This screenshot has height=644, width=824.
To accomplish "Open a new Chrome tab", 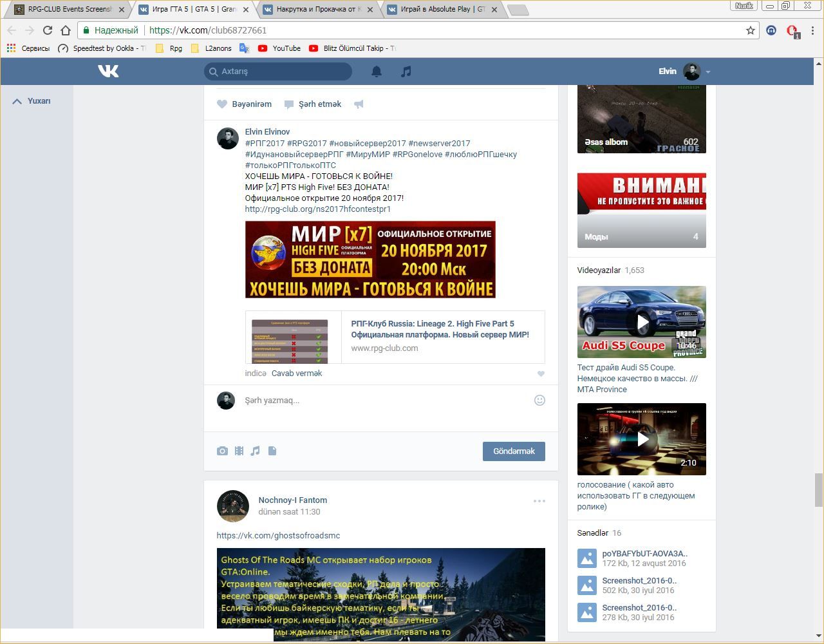I will (518, 10).
